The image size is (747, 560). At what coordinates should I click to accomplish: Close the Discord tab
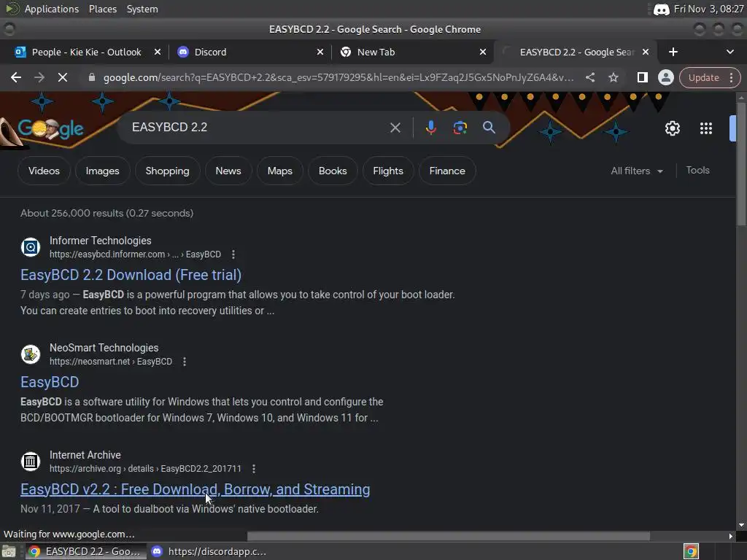[320, 52]
